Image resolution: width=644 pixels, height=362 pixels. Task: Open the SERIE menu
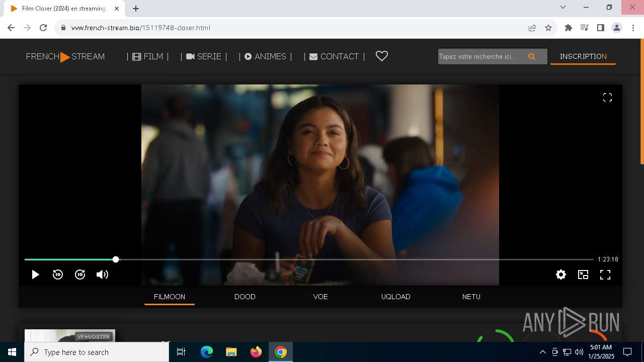click(x=204, y=56)
